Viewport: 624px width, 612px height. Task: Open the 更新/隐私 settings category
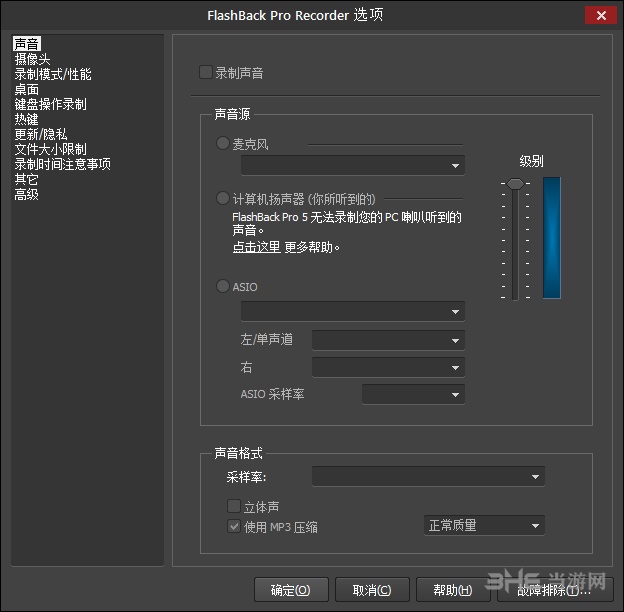[x=41, y=134]
